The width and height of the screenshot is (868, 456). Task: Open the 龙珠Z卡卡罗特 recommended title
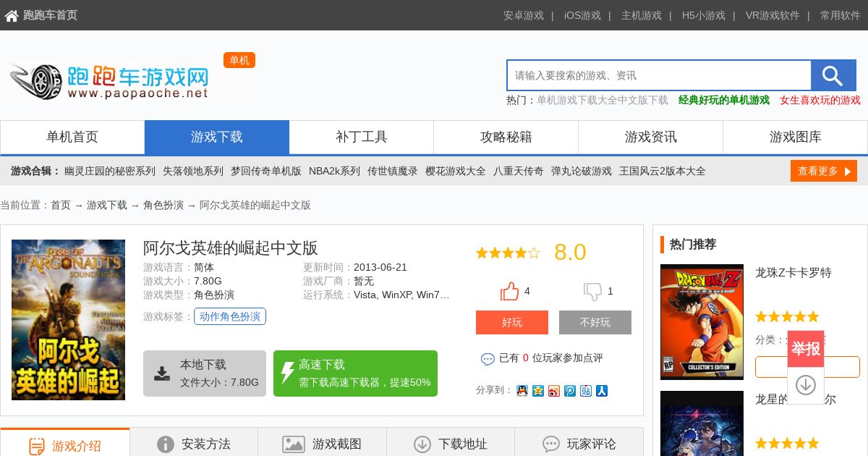coord(793,273)
